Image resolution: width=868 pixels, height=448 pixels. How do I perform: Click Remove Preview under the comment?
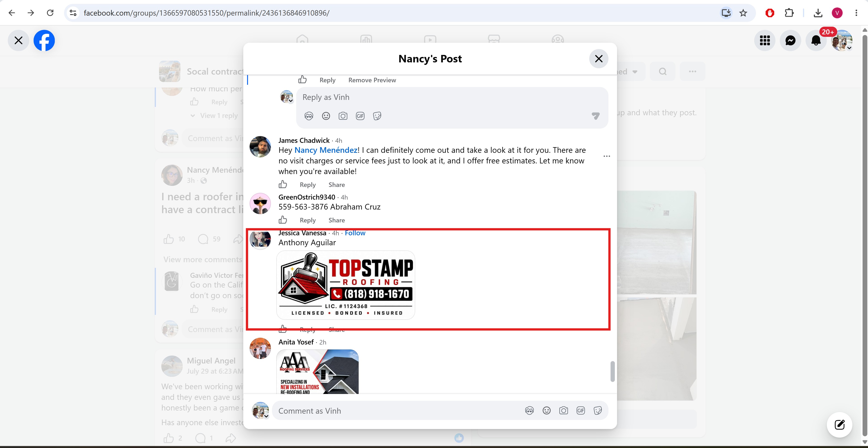[372, 80]
